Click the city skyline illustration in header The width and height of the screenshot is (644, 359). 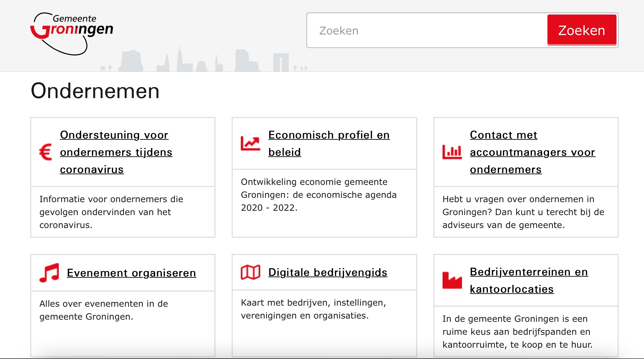point(205,61)
